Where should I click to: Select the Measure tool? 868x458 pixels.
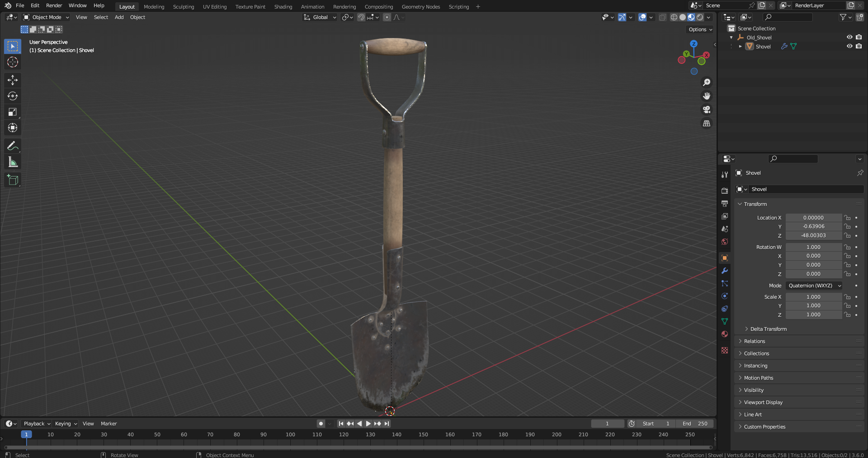[x=13, y=162]
